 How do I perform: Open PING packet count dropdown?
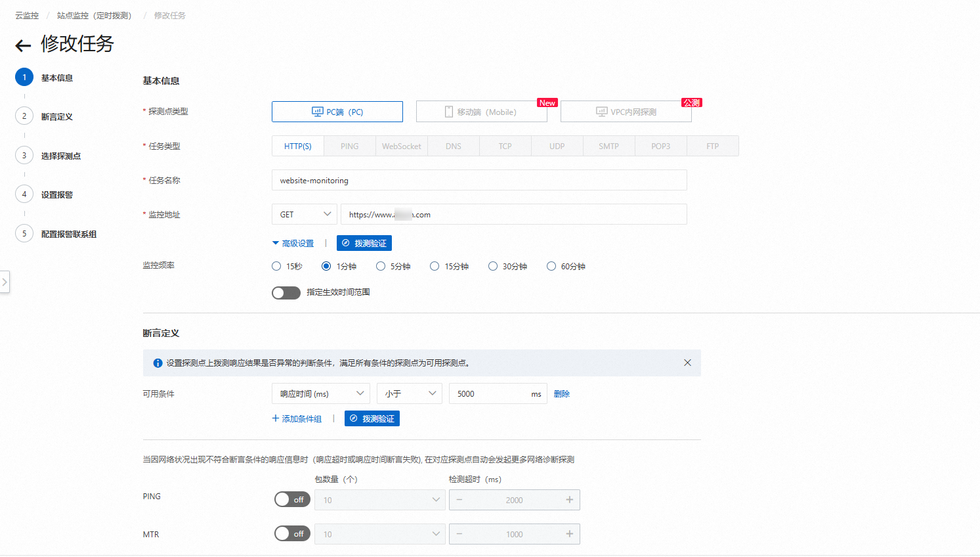click(x=380, y=500)
